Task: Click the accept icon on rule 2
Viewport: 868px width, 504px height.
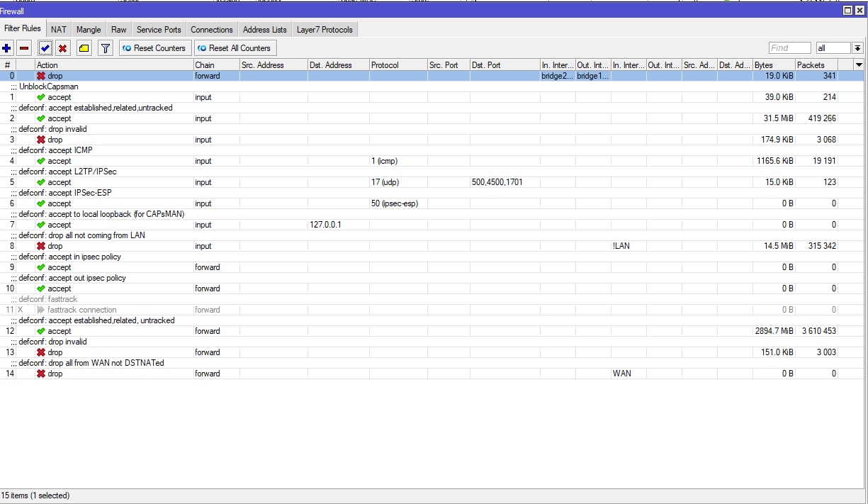Action: click(41, 118)
